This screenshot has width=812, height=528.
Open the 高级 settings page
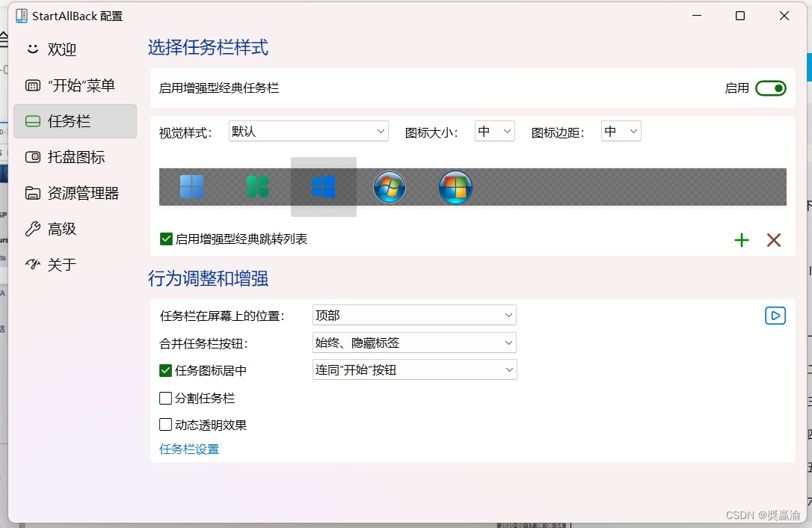pos(75,229)
